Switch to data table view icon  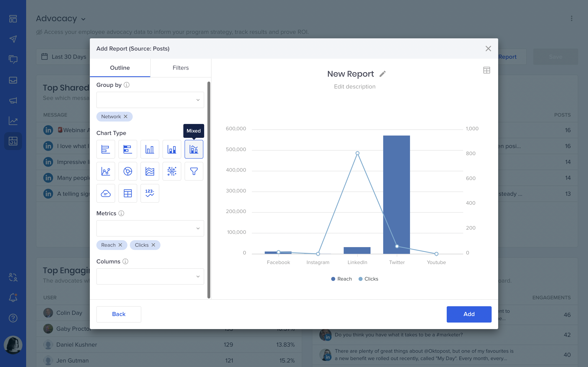point(487,70)
